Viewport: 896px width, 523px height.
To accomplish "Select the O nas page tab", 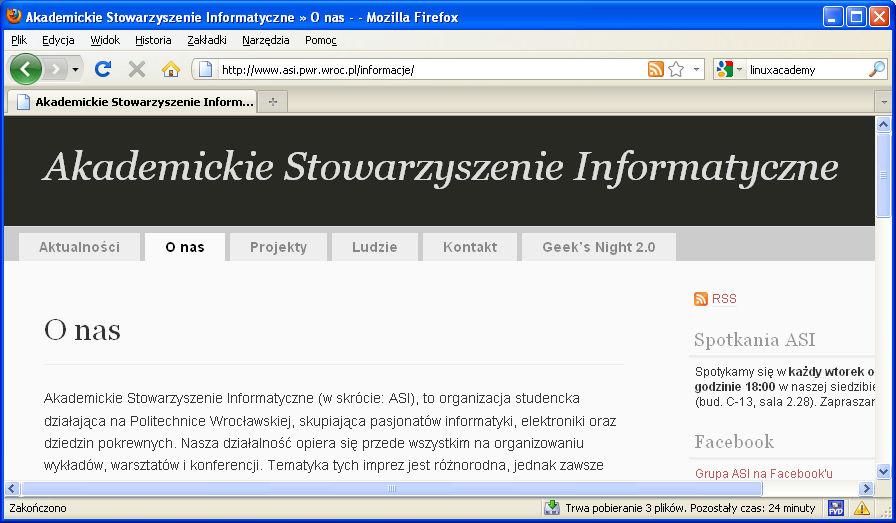I will 185,247.
